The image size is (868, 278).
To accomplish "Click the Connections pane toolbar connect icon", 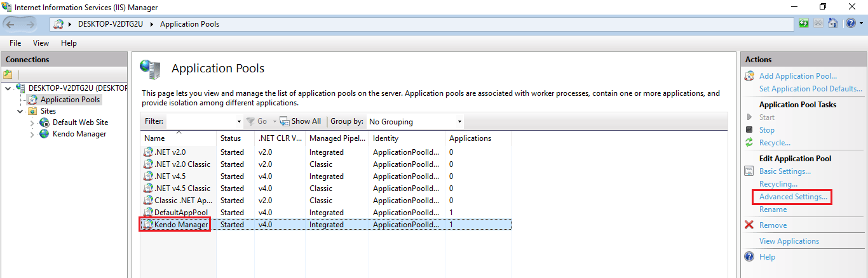I will click(8, 74).
